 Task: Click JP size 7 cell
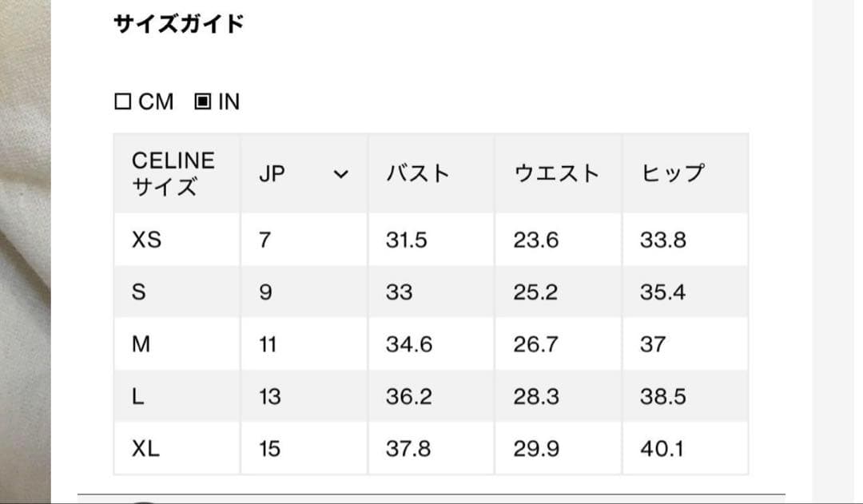tap(264, 240)
